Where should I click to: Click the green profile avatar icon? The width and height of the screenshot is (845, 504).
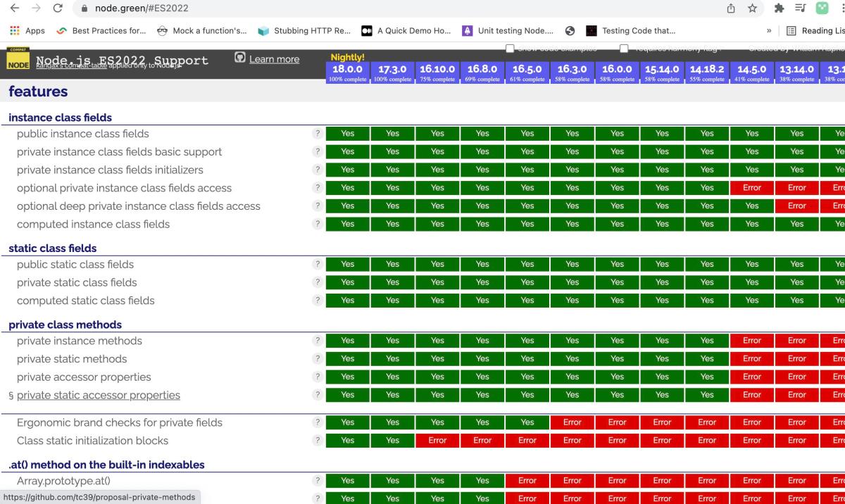pyautogui.click(x=822, y=8)
